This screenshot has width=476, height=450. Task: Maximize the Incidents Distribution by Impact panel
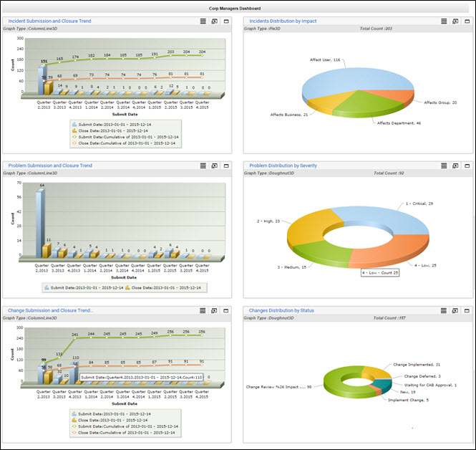pos(467,21)
